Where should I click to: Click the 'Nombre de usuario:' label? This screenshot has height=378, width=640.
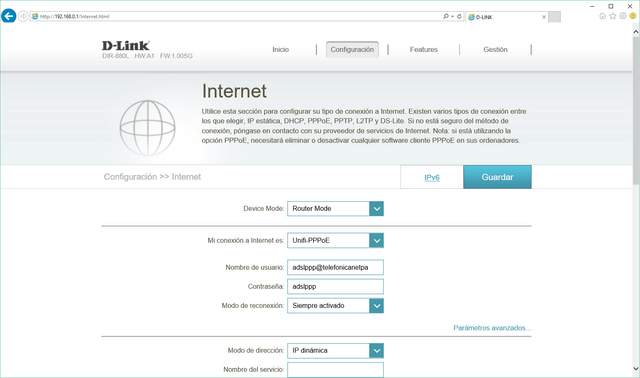[x=255, y=267]
